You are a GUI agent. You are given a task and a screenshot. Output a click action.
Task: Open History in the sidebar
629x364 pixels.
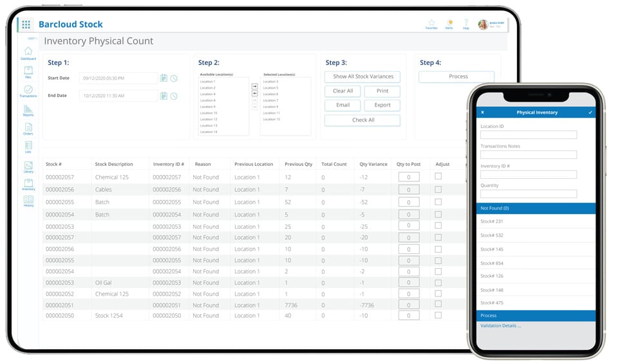coord(28,201)
